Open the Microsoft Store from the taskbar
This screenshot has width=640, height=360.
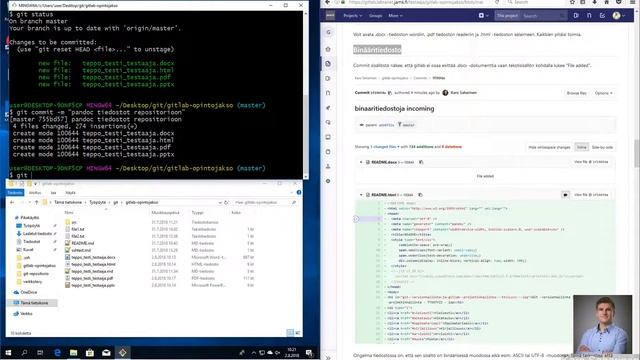pyautogui.click(x=90, y=353)
